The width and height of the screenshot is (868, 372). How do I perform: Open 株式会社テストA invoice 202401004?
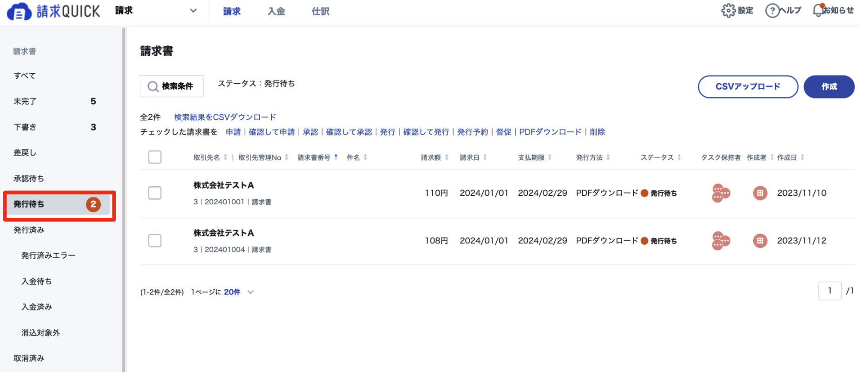[x=224, y=233]
